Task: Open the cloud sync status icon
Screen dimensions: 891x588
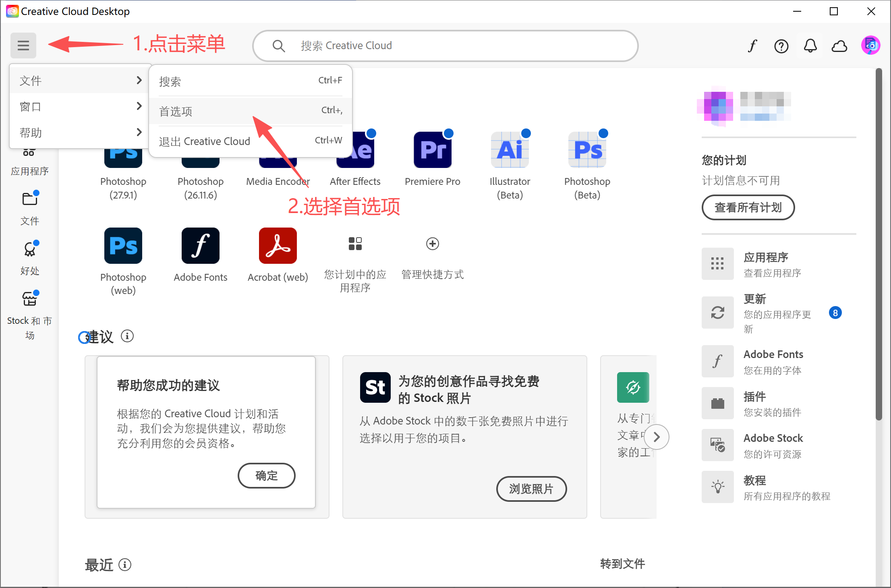Action: pos(839,46)
